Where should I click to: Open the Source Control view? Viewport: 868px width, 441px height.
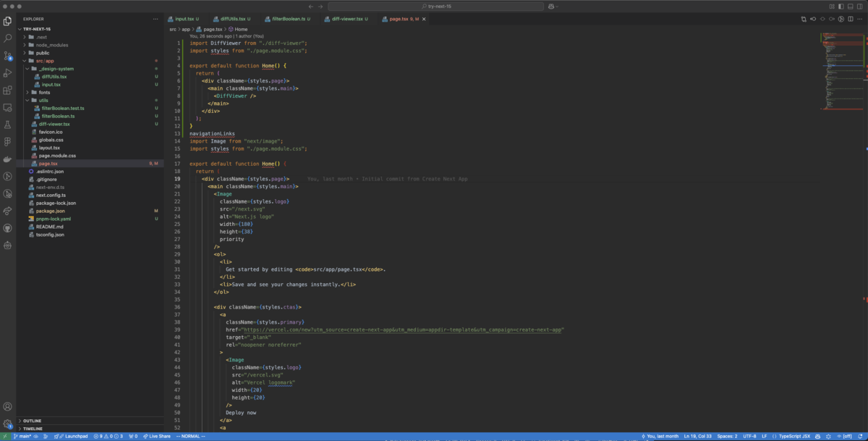click(8, 55)
